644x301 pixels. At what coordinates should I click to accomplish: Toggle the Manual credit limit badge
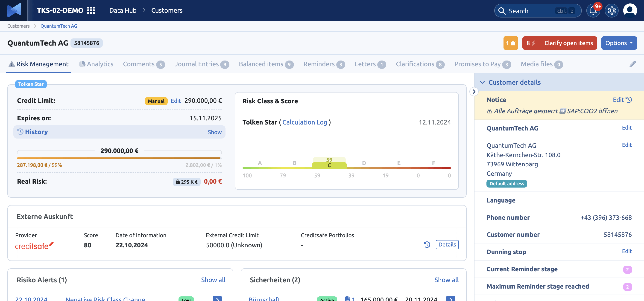click(156, 101)
